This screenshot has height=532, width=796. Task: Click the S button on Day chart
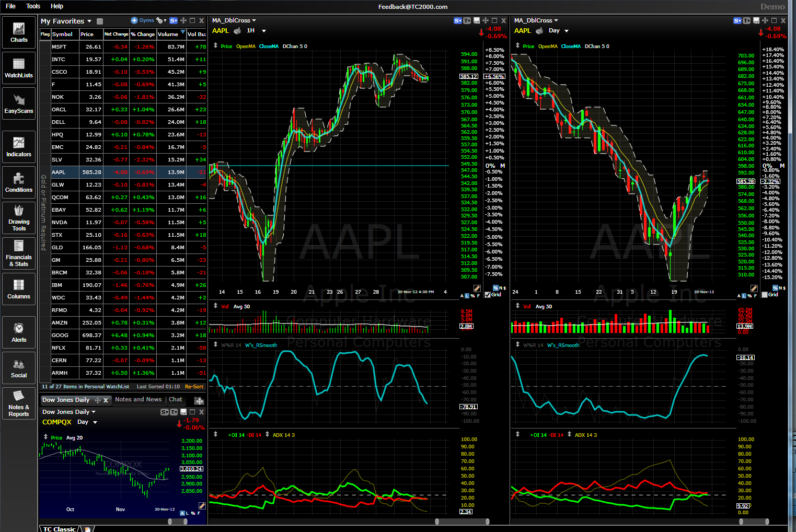[x=737, y=20]
